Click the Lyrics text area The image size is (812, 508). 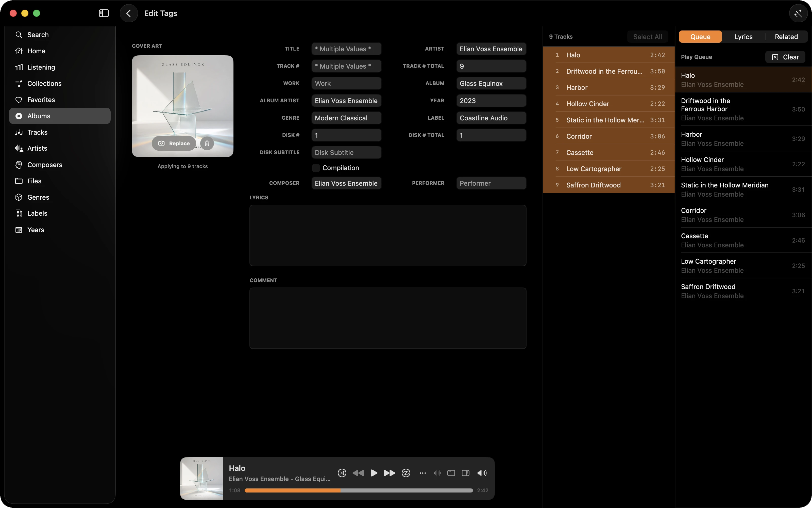388,235
